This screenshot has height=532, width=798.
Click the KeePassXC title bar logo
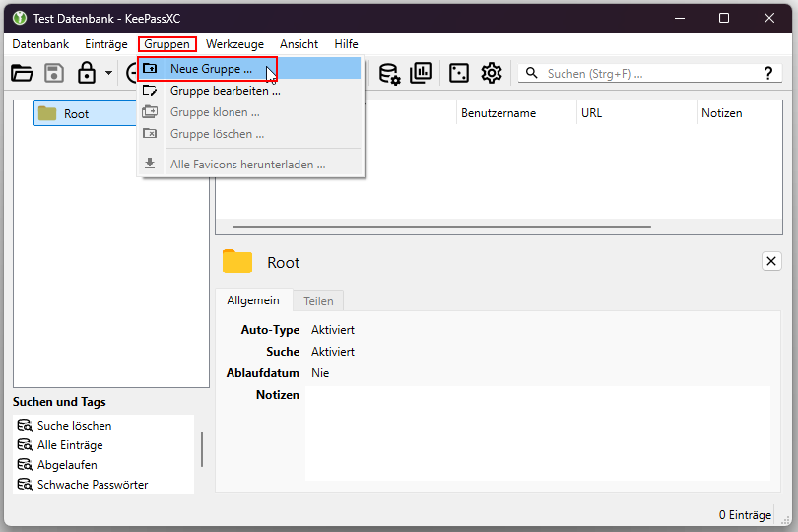pos(20,19)
